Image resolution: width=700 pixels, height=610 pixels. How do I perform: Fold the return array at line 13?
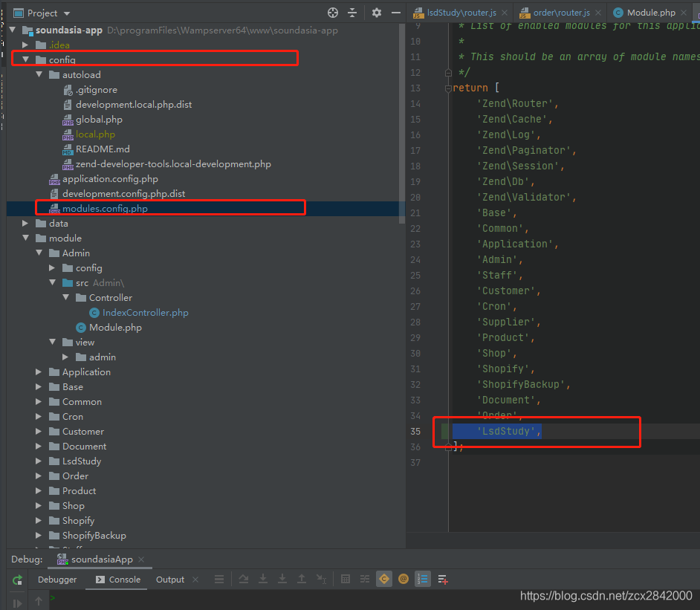(448, 88)
